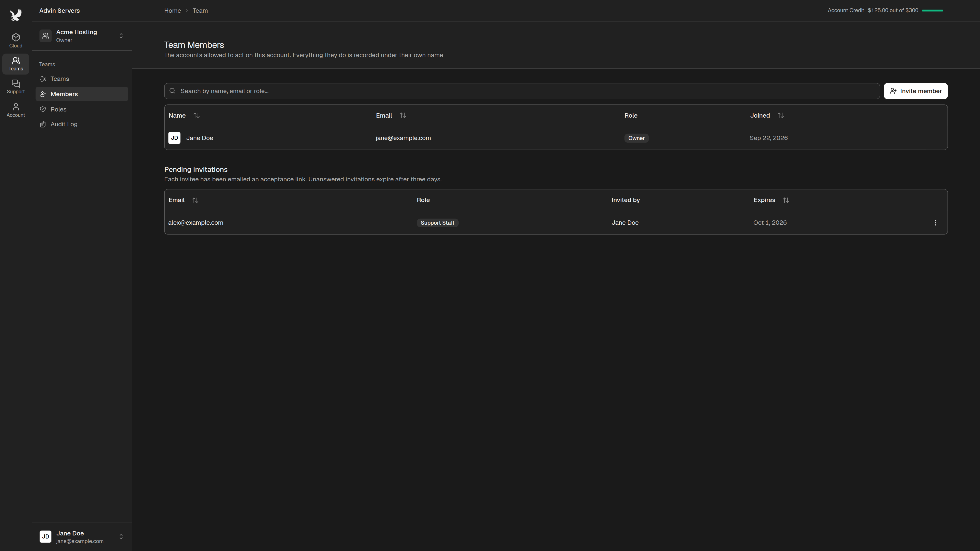Click the Jane Doe name in members table
The width and height of the screenshot is (980, 551).
point(200,138)
